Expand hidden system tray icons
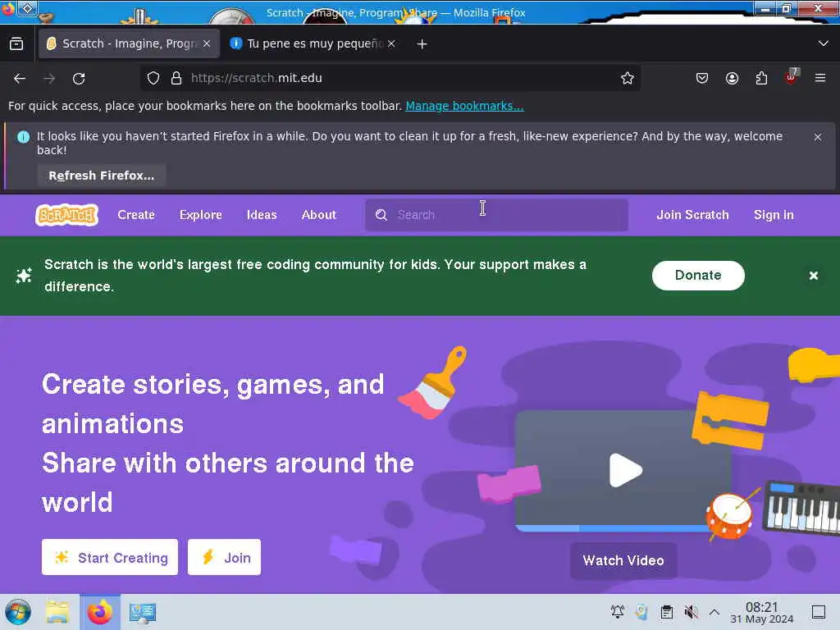Screen dimensions: 840x630 [x=714, y=612]
